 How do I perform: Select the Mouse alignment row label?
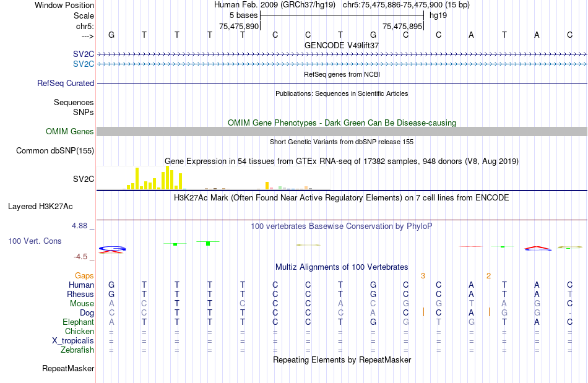pos(82,304)
